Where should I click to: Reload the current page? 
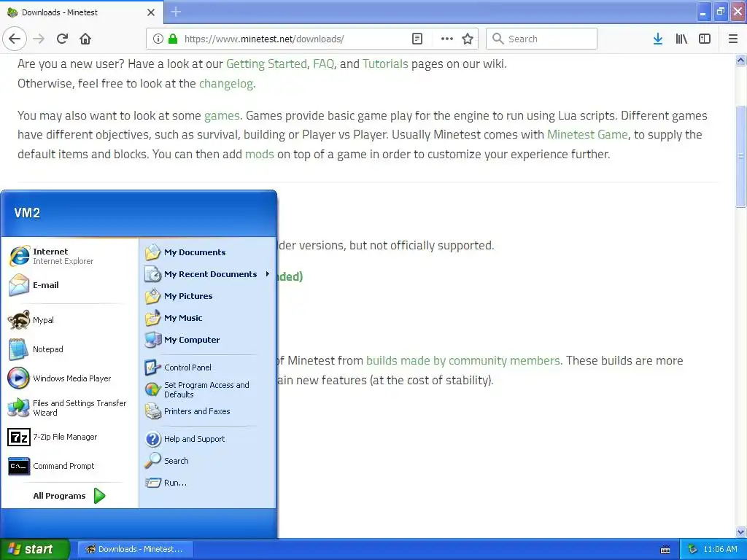pos(62,39)
